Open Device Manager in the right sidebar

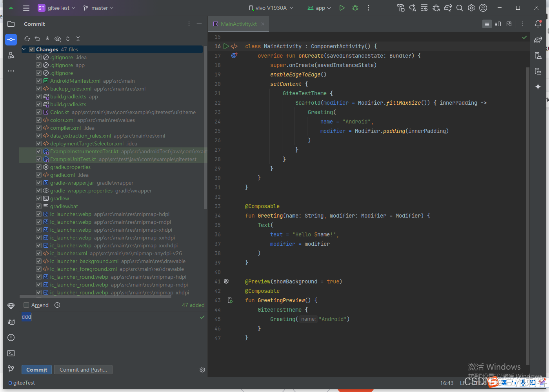point(538,56)
